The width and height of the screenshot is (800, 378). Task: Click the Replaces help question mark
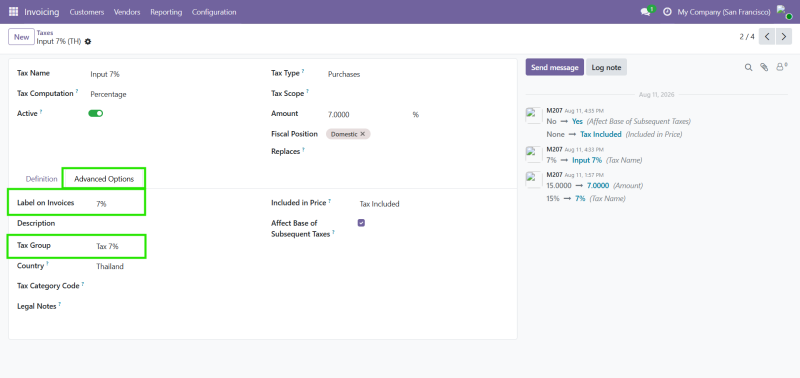304,149
